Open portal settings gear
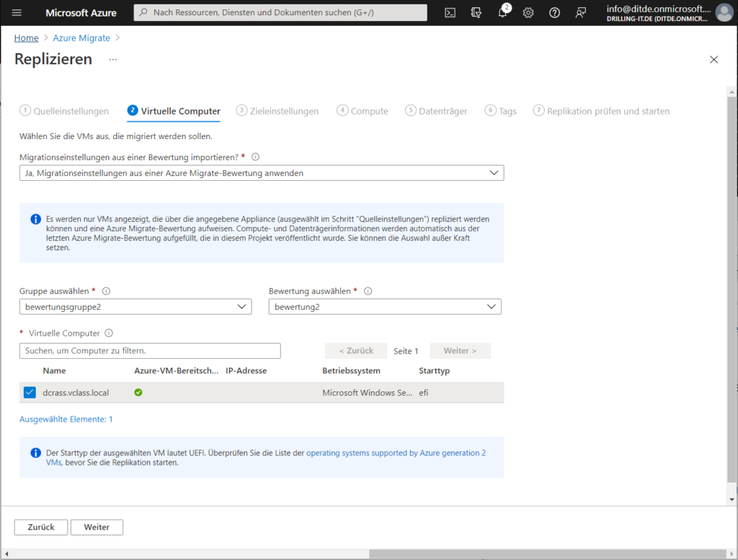This screenshot has height=560, width=738. (528, 13)
